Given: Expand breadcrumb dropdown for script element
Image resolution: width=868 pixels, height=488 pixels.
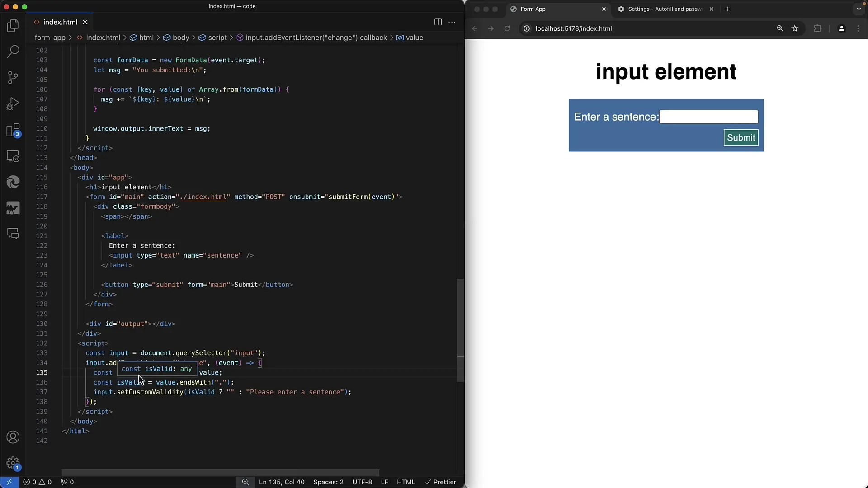Looking at the screenshot, I should [217, 38].
